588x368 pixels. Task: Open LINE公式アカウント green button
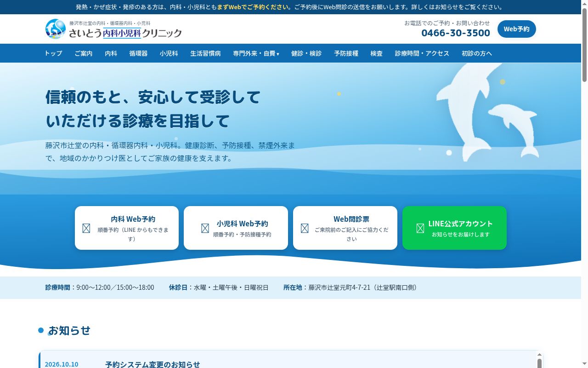(454, 228)
